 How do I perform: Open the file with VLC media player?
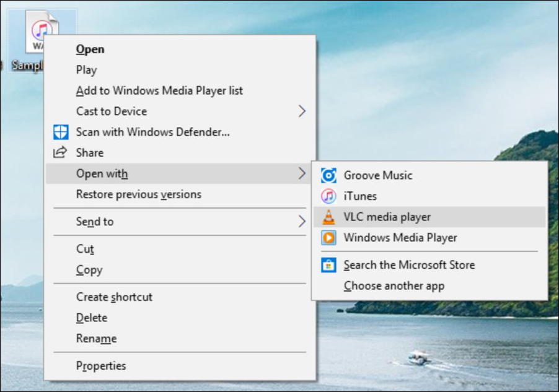[429, 217]
